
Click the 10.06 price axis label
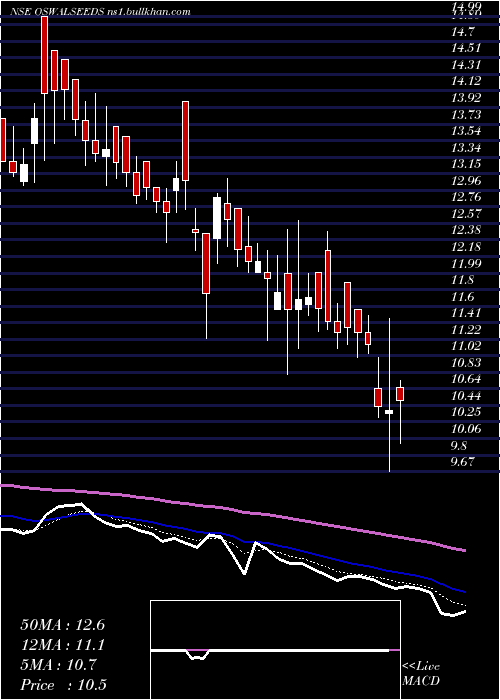click(x=465, y=429)
